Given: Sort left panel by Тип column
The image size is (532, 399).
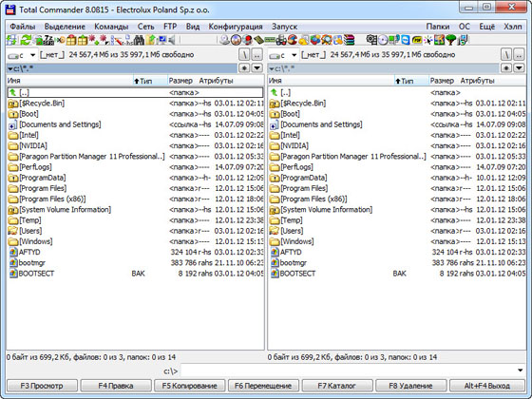Looking at the screenshot, I should pyautogui.click(x=150, y=81).
